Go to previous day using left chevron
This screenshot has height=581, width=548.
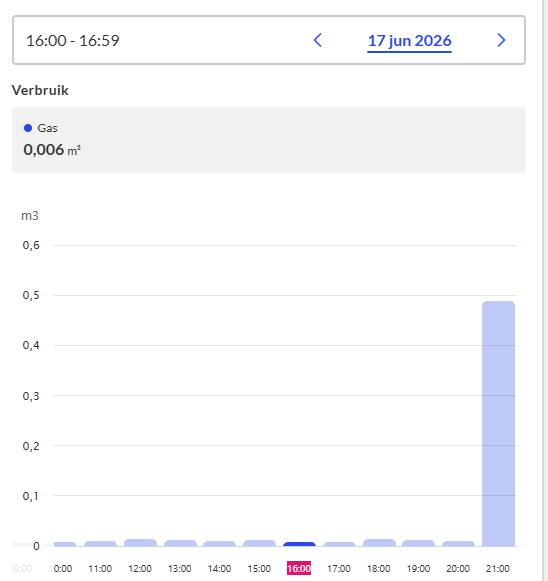[318, 40]
